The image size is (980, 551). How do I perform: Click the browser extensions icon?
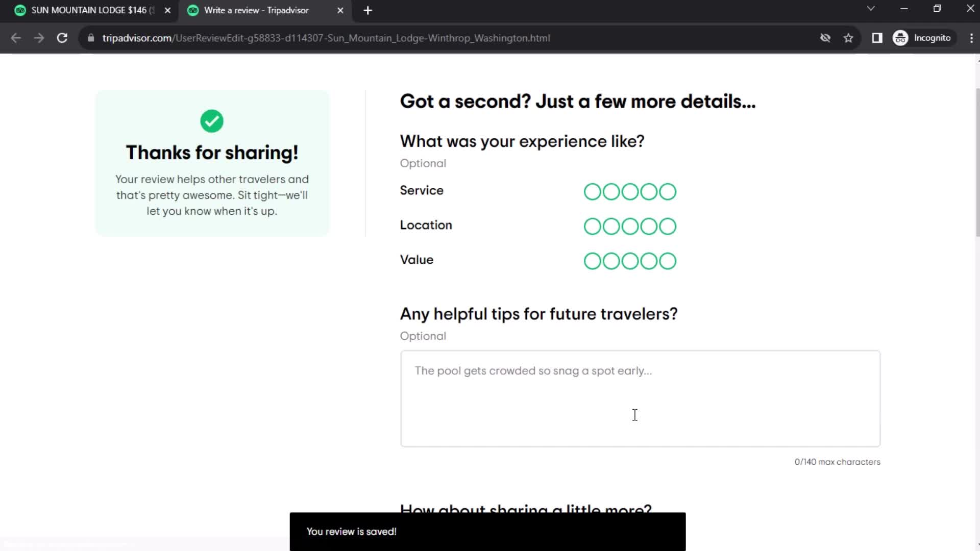pyautogui.click(x=877, y=38)
